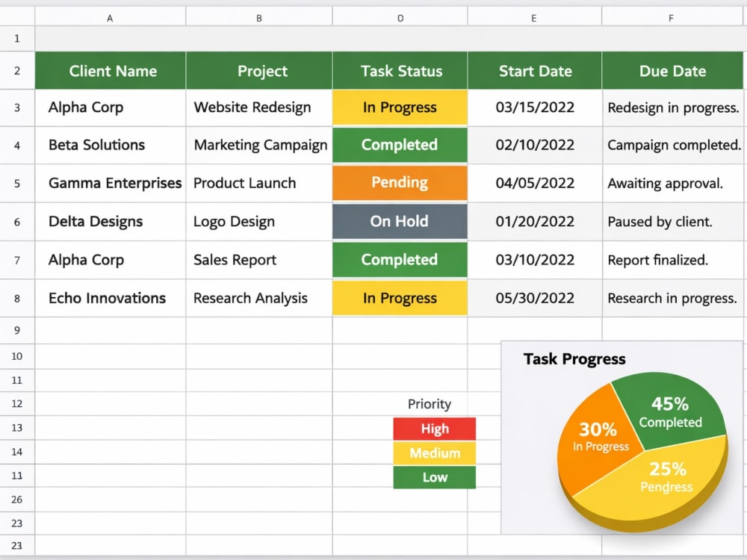Click the 03/15/2022 date cell
This screenshot has height=560, width=747.
tap(535, 108)
